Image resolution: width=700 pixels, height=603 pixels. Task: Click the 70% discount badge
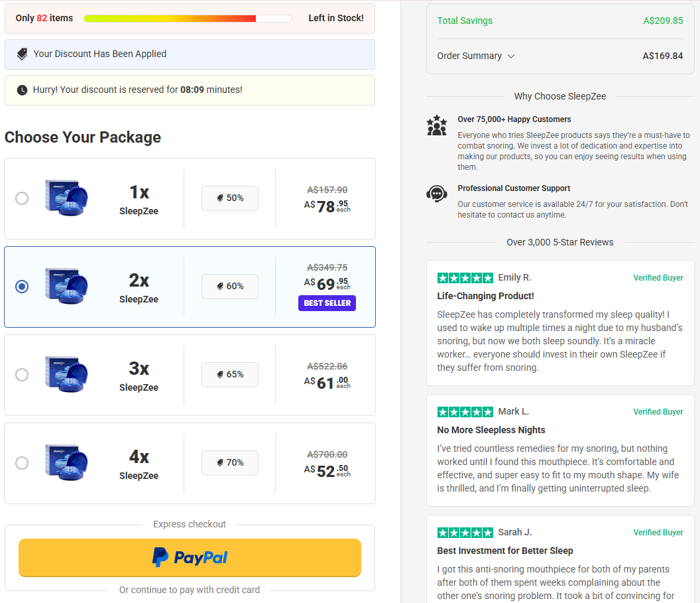tap(230, 463)
